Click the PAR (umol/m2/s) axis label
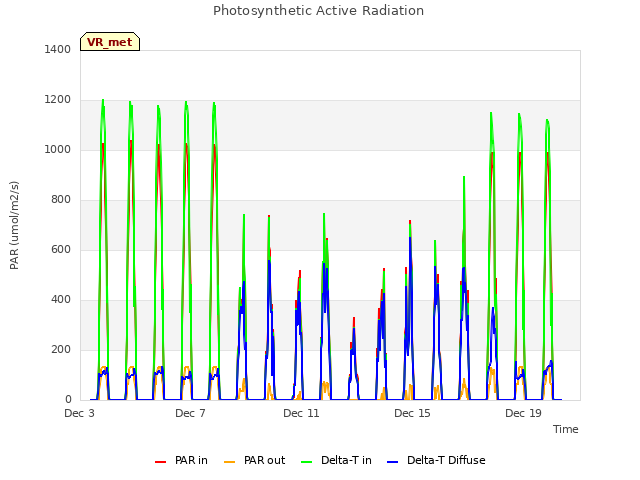Screen dimensions: 640x480 (x=14, y=225)
